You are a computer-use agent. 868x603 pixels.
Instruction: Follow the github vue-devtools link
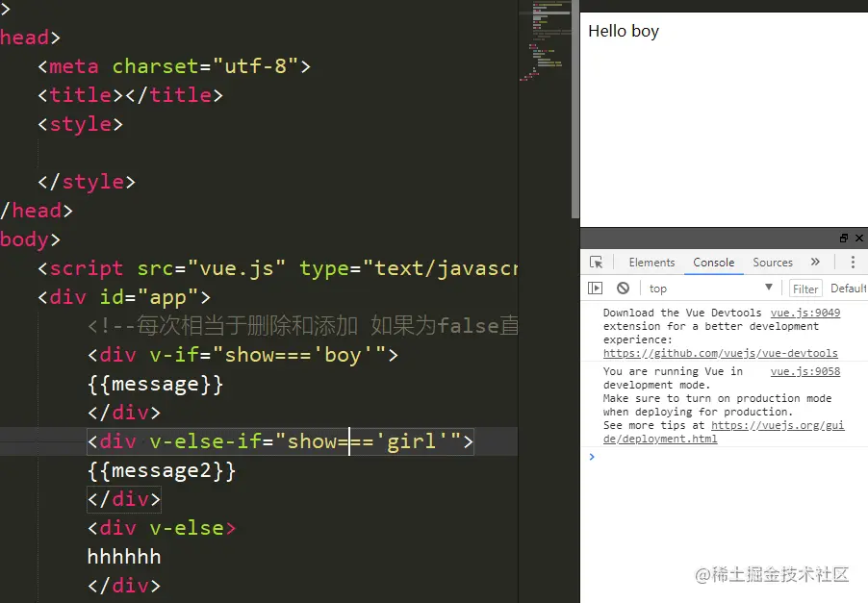[x=720, y=353]
